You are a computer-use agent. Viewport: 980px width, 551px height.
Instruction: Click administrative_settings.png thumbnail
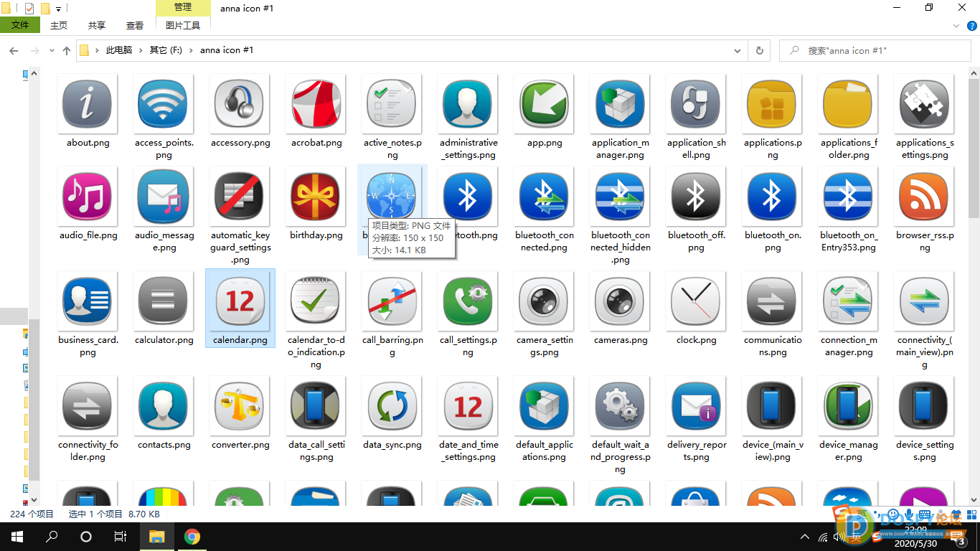pyautogui.click(x=468, y=104)
